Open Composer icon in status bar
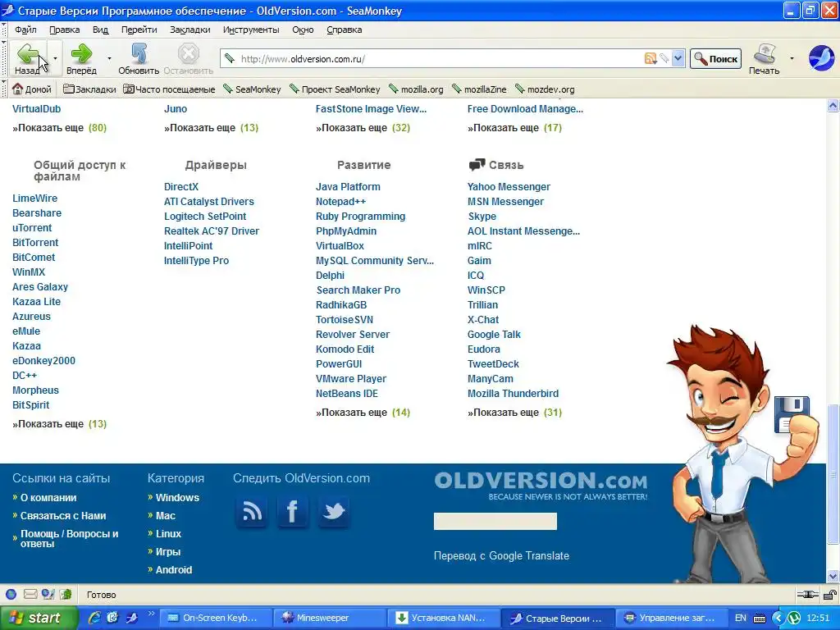This screenshot has width=840, height=630. [x=48, y=594]
